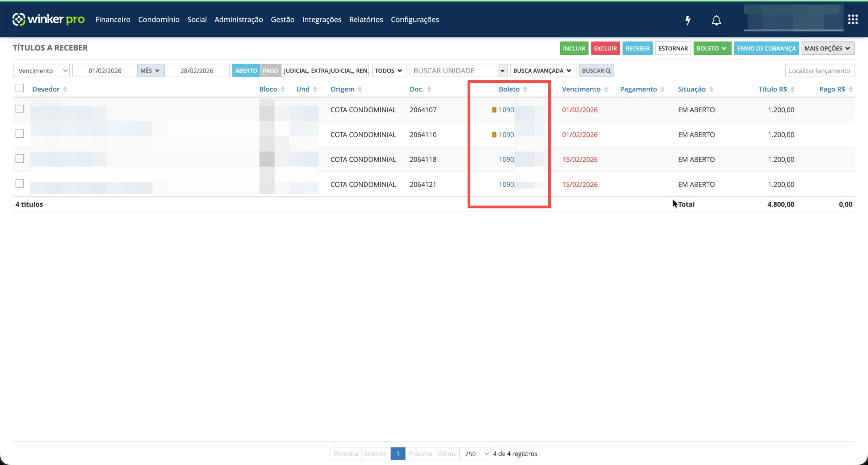Toggle the PAGO status filter

click(270, 70)
